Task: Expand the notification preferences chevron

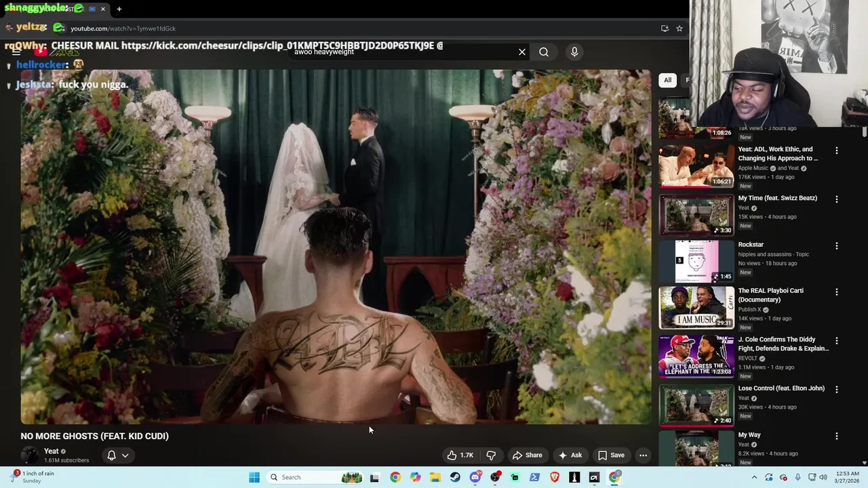Action: click(125, 455)
